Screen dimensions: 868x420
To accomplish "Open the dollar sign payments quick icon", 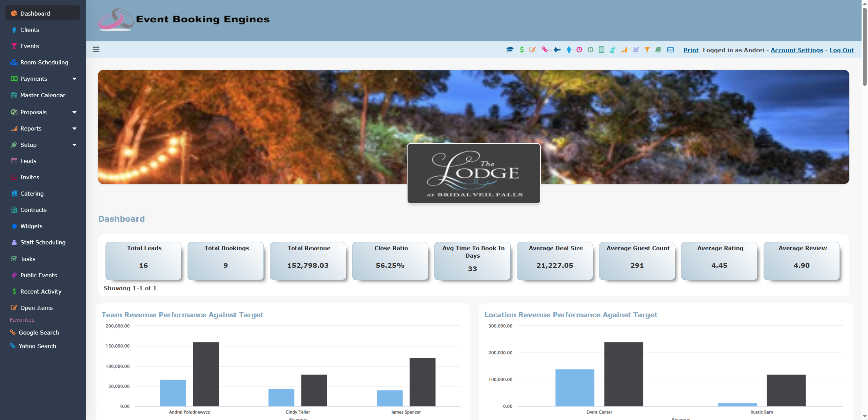I will pyautogui.click(x=521, y=49).
